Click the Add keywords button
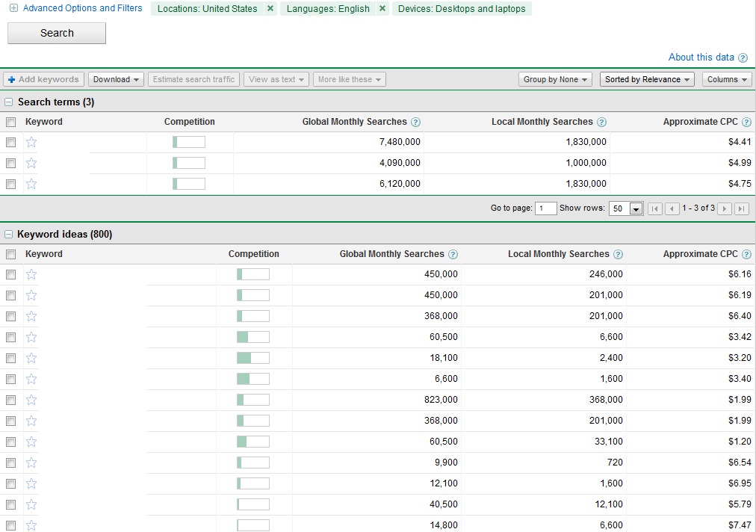 coord(44,80)
